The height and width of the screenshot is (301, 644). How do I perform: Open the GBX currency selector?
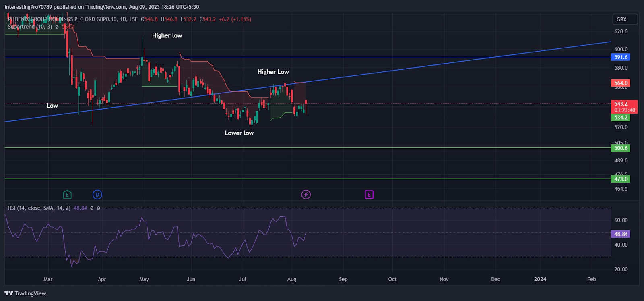(x=625, y=19)
